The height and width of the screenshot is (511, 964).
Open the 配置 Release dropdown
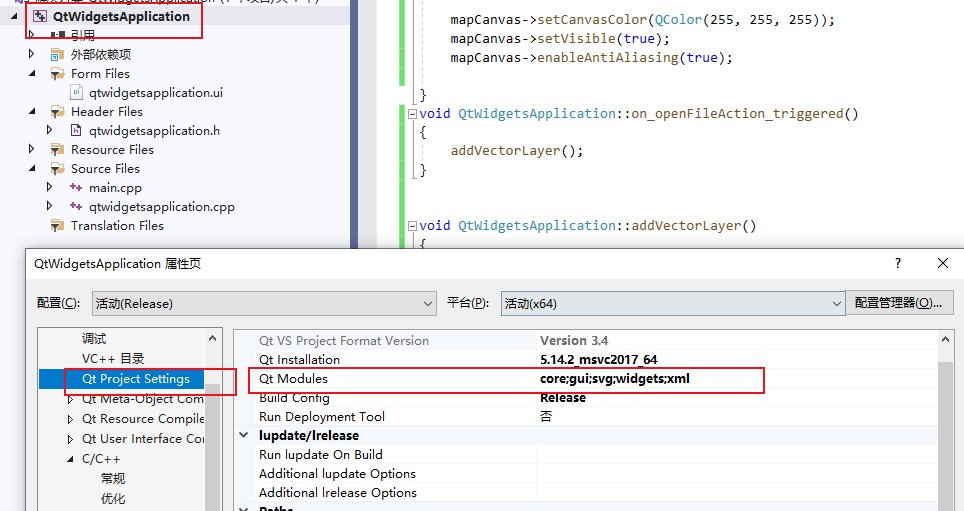[x=264, y=304]
